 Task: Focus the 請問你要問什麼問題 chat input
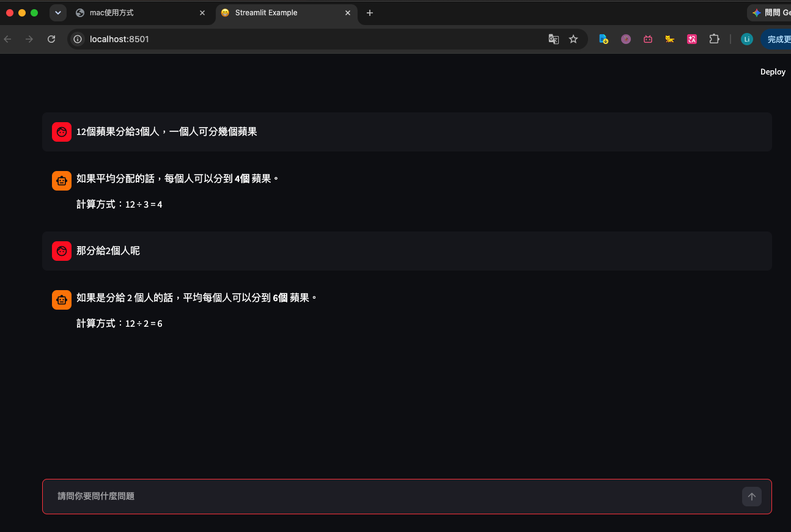point(391,497)
